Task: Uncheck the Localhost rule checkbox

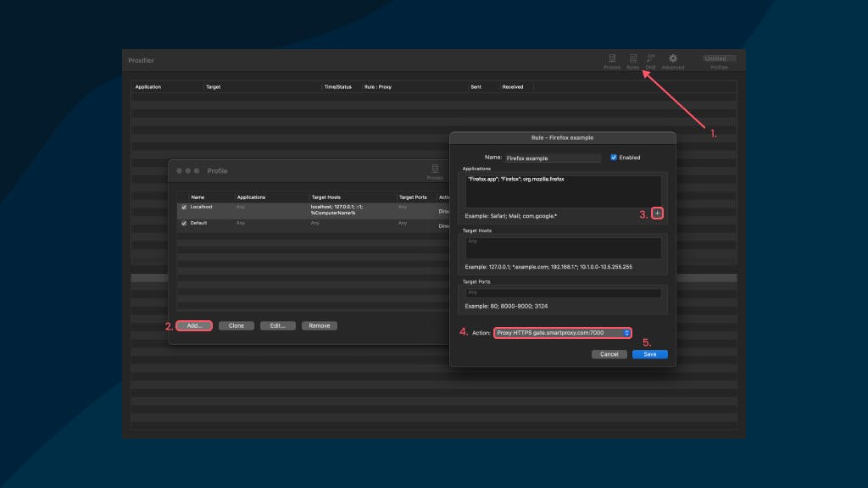Action: pos(184,207)
